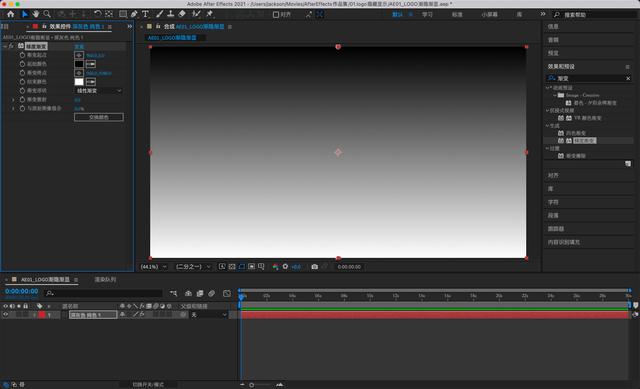Image resolution: width=640 pixels, height=389 pixels.
Task: Clear the Effects & Presets search field
Action: click(628, 78)
